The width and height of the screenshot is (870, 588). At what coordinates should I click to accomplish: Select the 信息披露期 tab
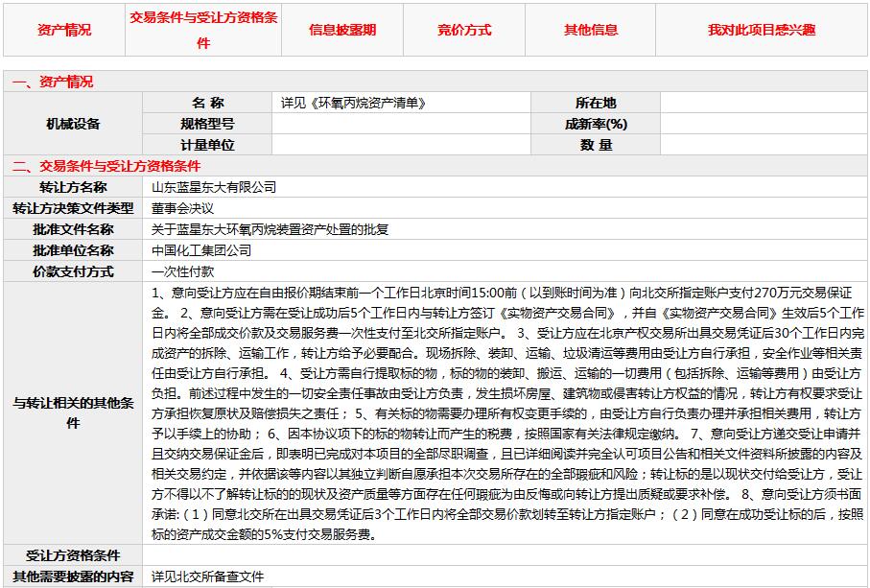coord(342,30)
